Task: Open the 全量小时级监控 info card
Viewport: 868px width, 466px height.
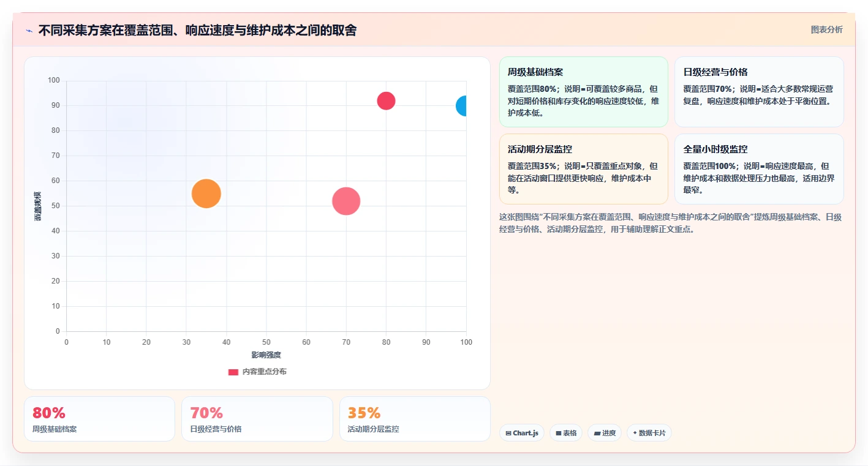Action: [759, 169]
